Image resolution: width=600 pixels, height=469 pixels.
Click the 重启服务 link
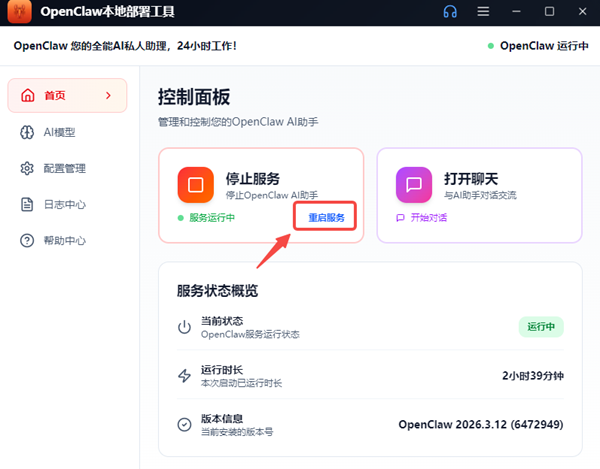[x=326, y=218]
